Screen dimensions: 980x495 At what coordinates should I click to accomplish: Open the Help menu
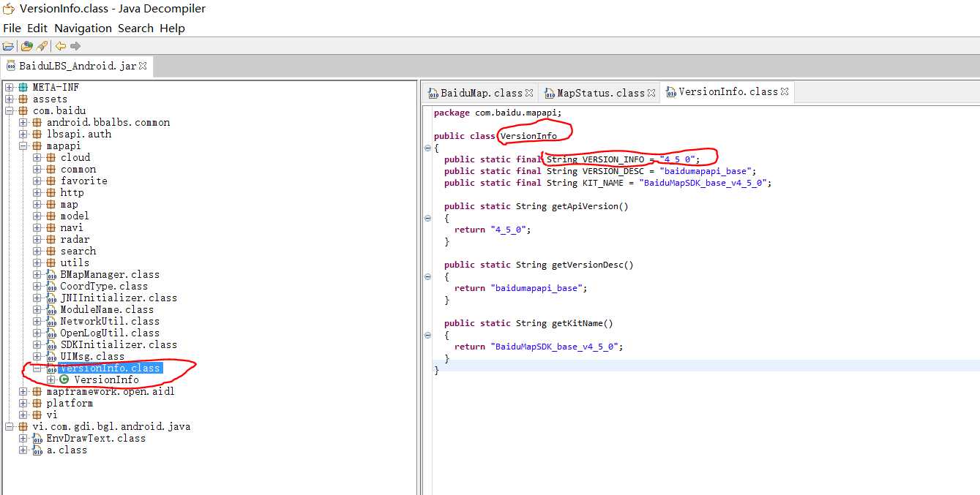tap(172, 28)
